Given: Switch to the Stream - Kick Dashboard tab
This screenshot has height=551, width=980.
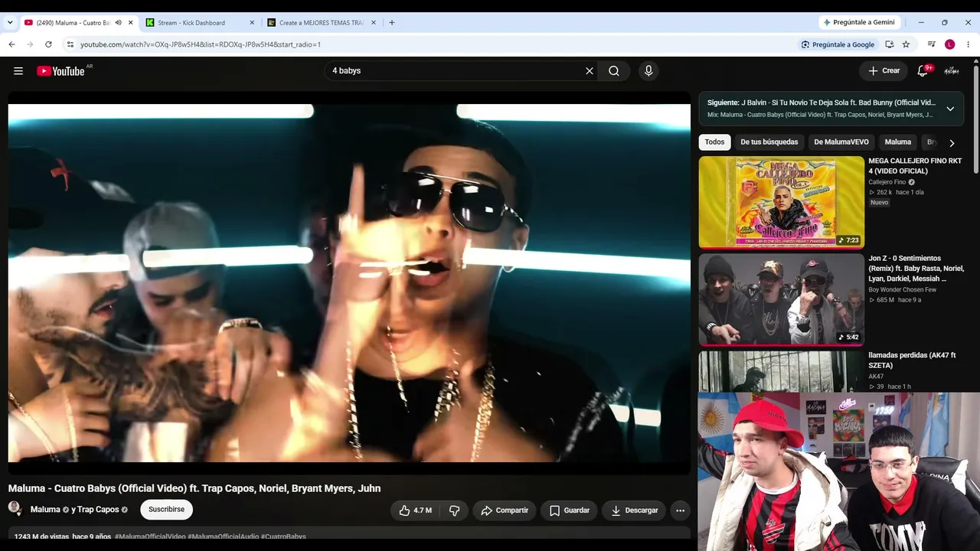Looking at the screenshot, I should pos(200,23).
